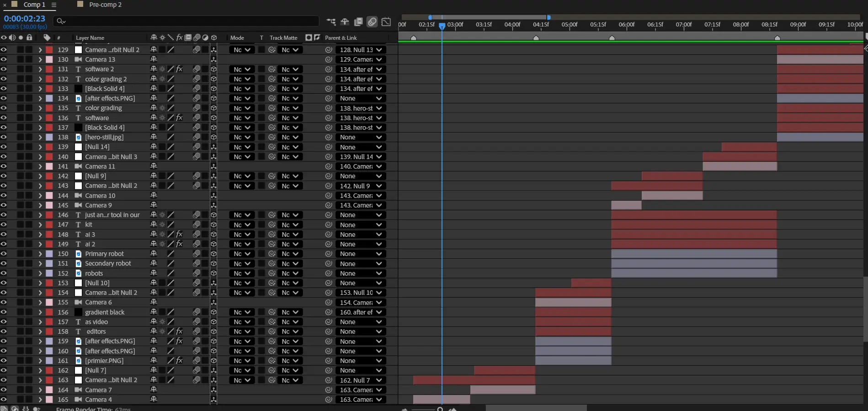Click parent pick whip for Primary robot layer
The width and height of the screenshot is (868, 411).
tap(328, 254)
